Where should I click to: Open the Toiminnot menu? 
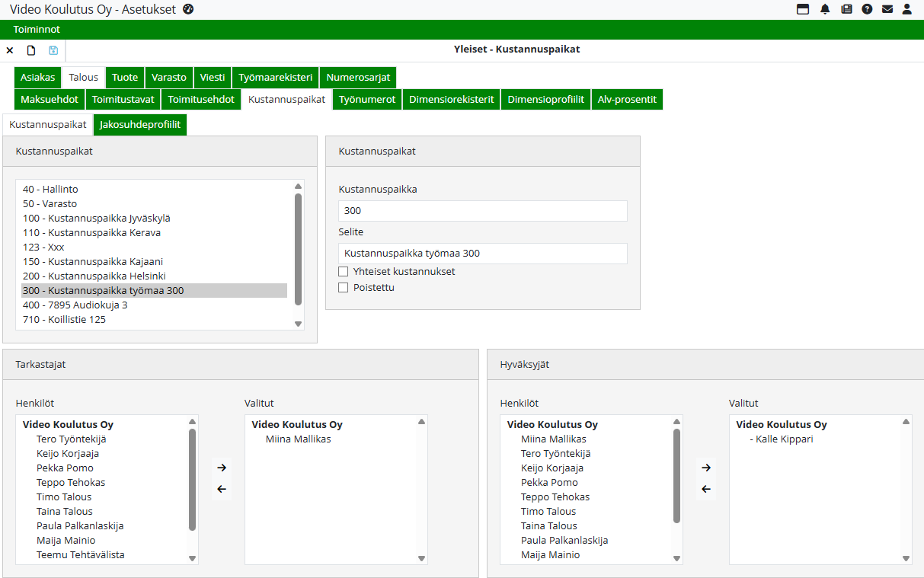pos(37,30)
